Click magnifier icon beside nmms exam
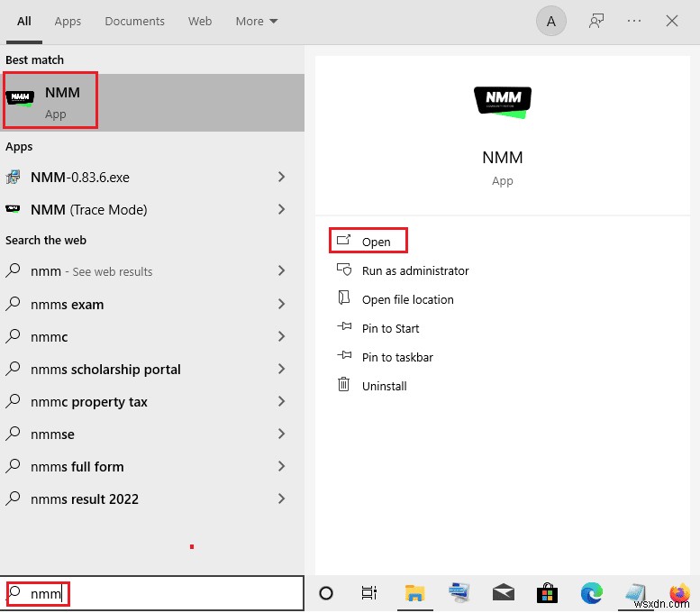 point(13,304)
